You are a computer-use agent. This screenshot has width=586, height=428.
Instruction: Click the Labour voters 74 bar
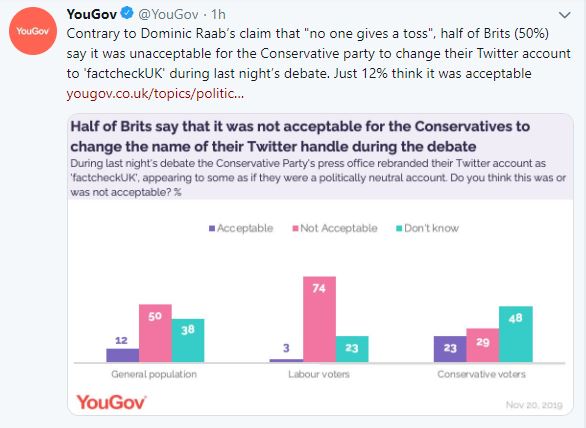[320, 319]
